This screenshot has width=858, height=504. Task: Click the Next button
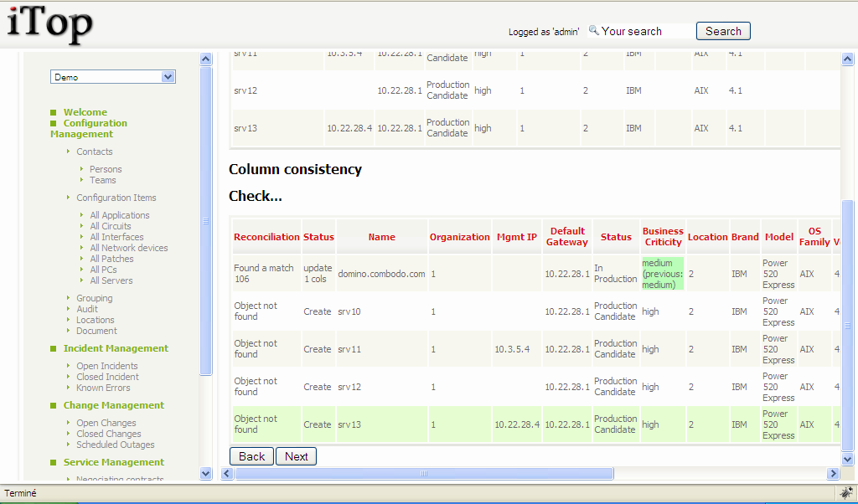(296, 456)
